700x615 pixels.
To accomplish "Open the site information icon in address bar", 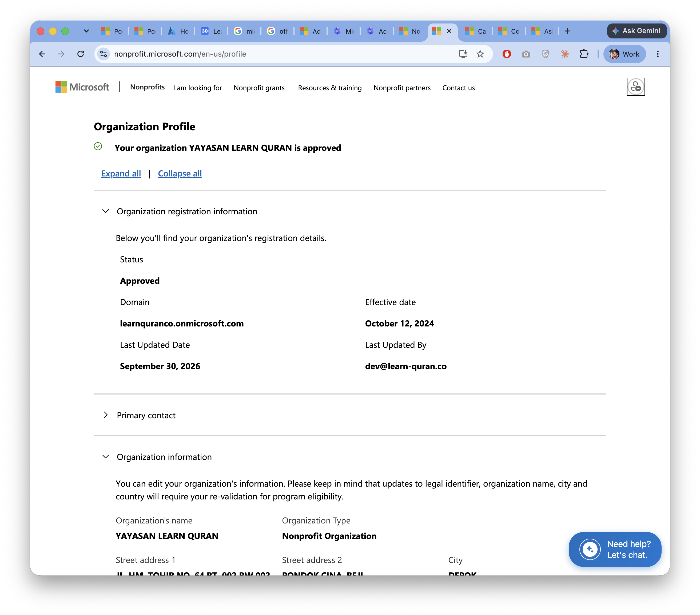I will click(x=104, y=54).
